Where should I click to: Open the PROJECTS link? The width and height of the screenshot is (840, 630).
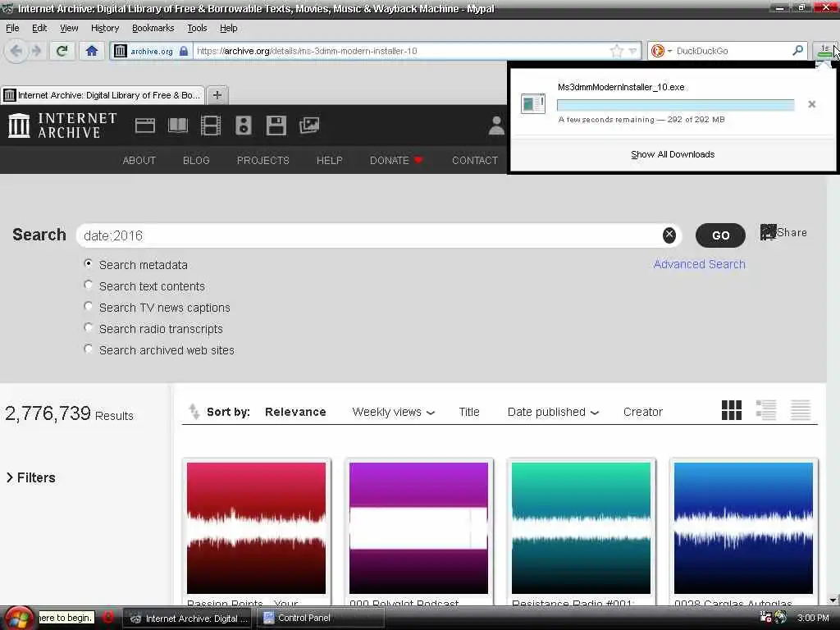point(263,160)
